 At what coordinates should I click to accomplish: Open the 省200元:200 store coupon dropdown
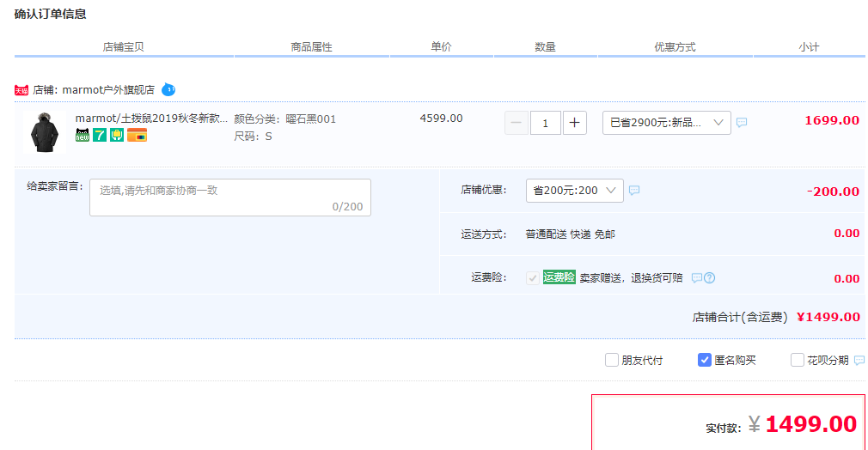pyautogui.click(x=575, y=191)
